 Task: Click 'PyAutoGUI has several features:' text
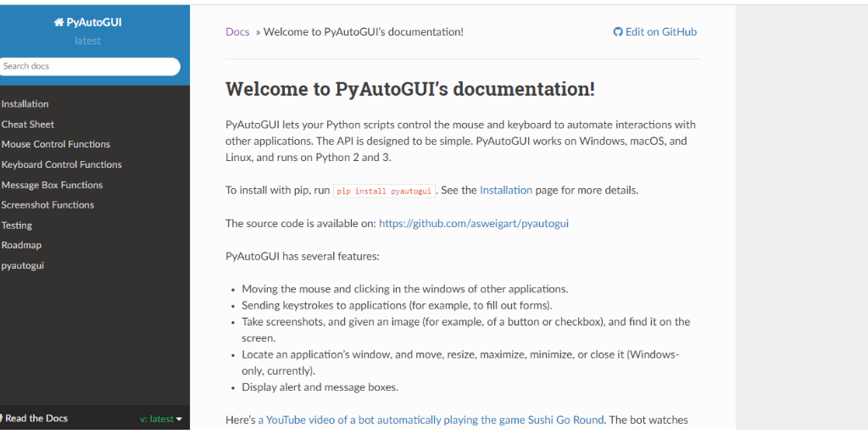pos(302,256)
